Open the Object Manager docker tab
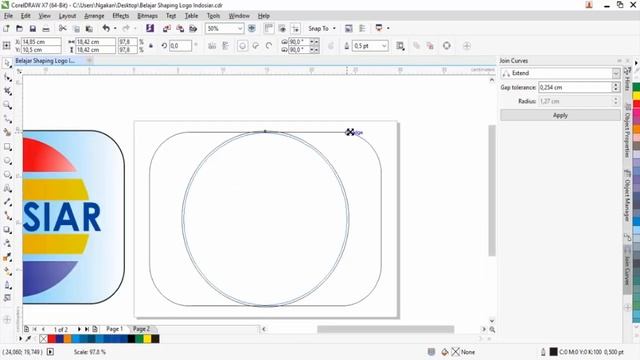The image size is (640, 360). click(x=627, y=195)
